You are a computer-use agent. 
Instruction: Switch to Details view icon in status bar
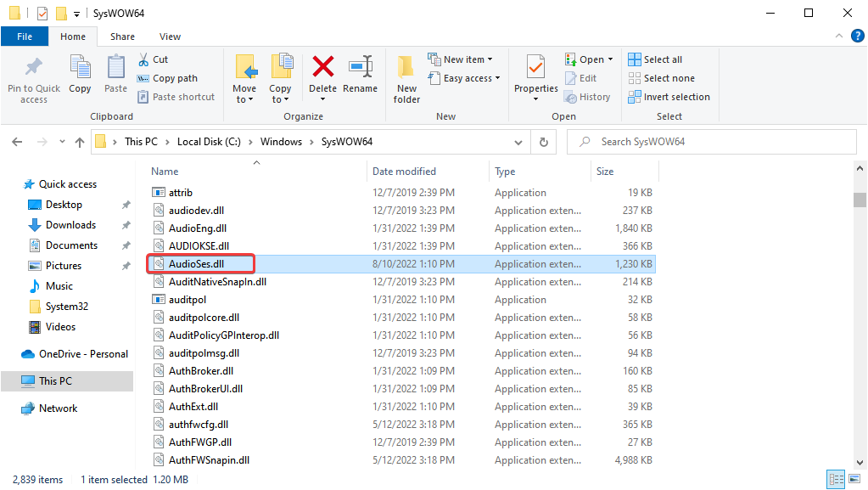(836, 480)
